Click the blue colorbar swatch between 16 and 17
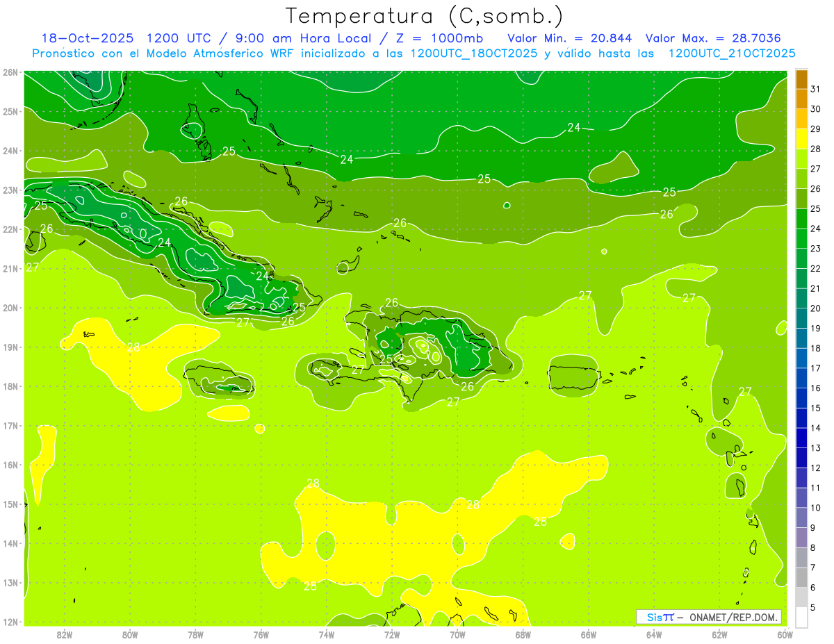Screen dimensions: 834x644 pyautogui.click(x=801, y=378)
